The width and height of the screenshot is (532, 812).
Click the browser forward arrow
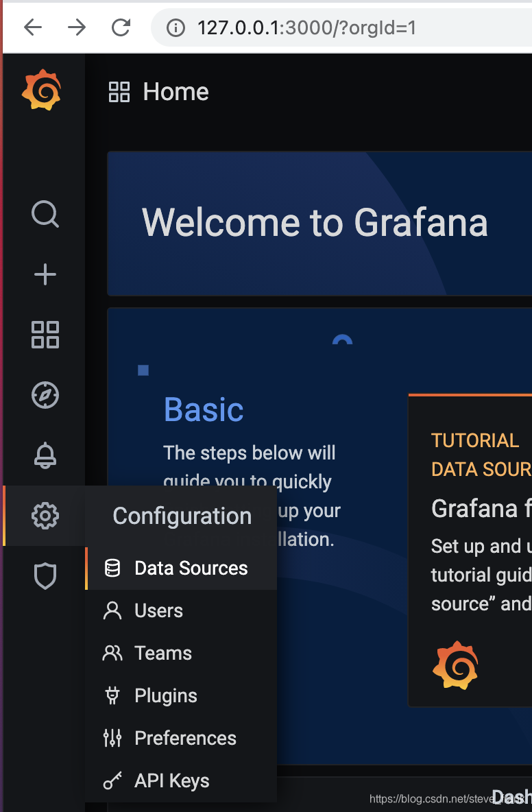tap(77, 27)
